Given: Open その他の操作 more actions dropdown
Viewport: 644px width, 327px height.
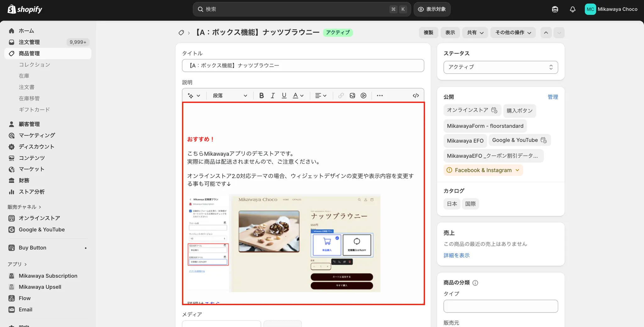Looking at the screenshot, I should pos(513,33).
